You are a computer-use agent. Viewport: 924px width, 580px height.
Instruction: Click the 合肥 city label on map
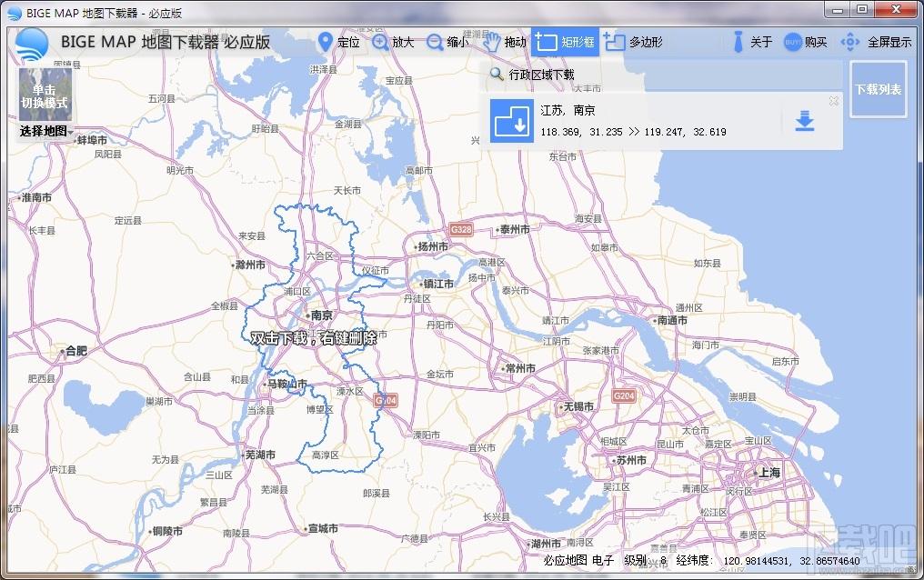click(76, 351)
